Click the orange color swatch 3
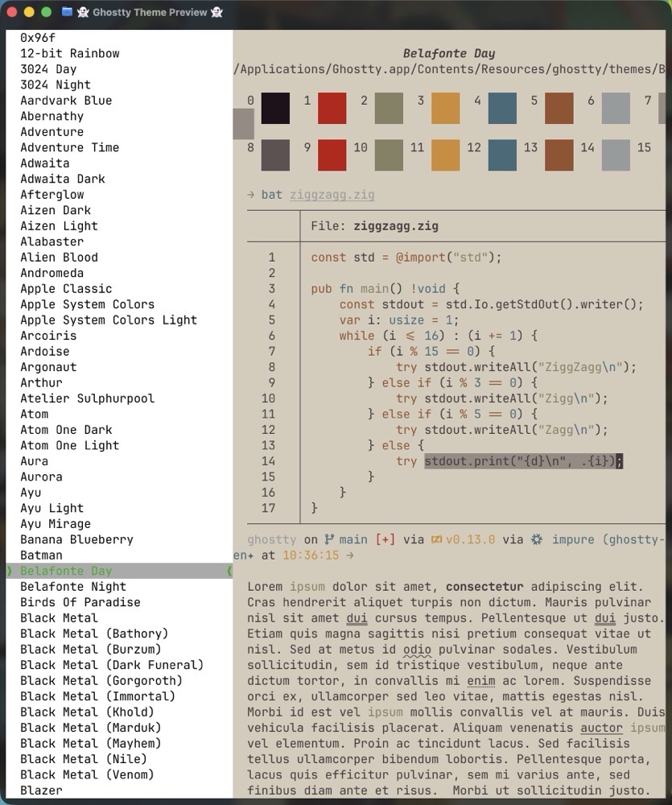 pos(445,109)
